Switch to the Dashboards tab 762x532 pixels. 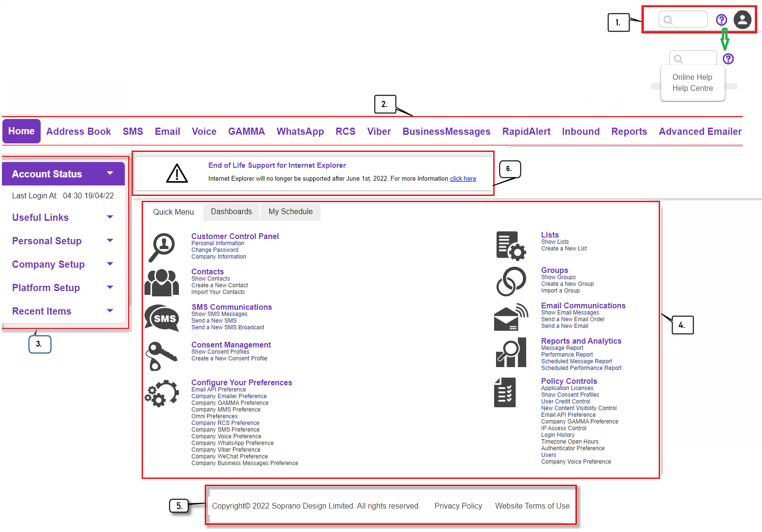point(231,212)
